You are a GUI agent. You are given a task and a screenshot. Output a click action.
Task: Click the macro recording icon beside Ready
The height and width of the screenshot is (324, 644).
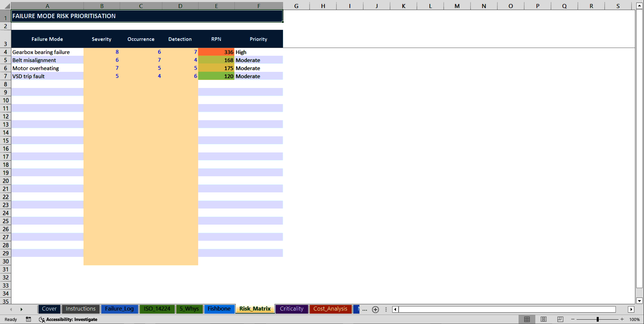(28, 319)
